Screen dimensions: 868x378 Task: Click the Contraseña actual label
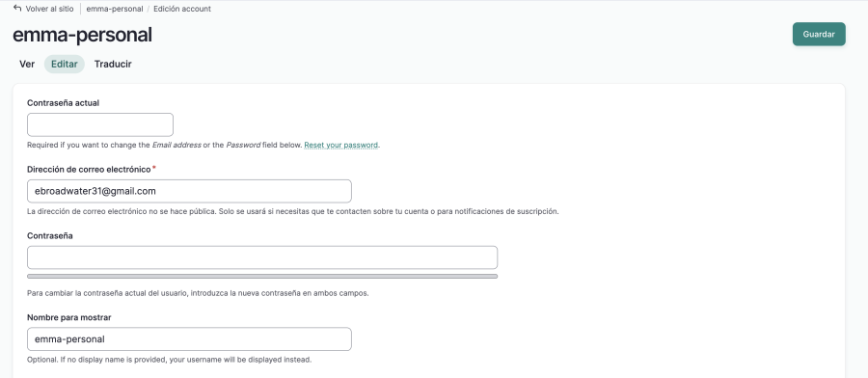pos(63,103)
